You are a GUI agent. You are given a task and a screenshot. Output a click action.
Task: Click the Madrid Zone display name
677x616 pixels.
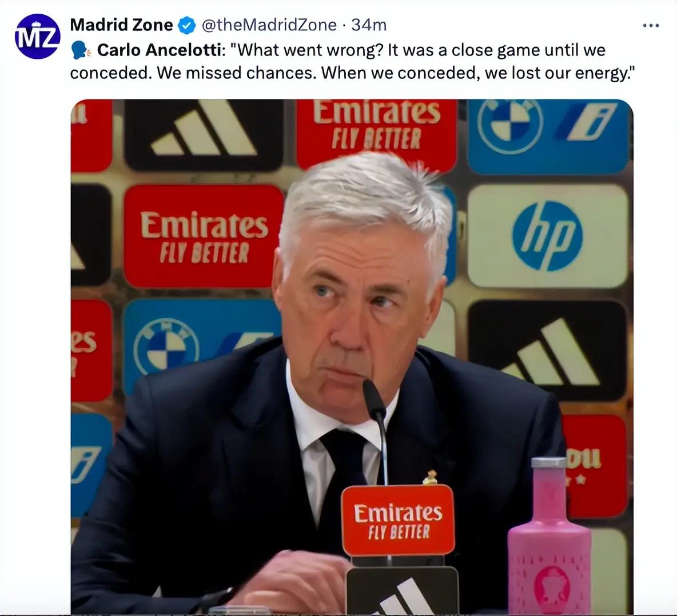[121, 25]
